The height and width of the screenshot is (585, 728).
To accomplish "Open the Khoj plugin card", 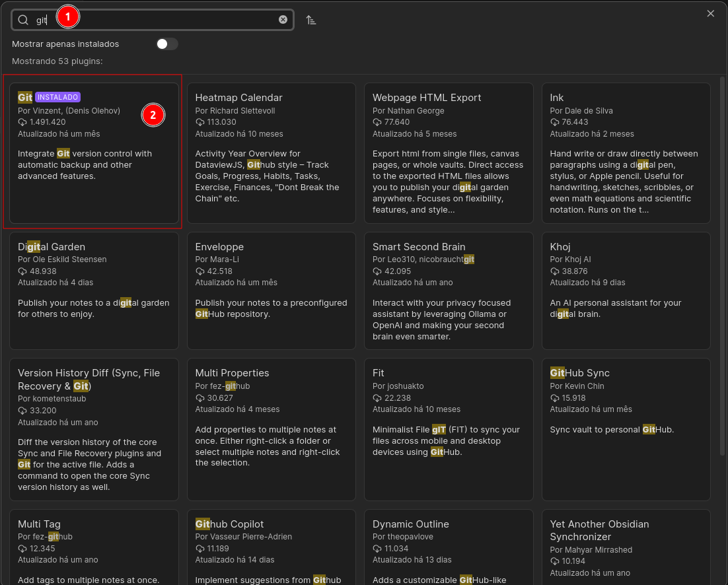I will (x=626, y=291).
